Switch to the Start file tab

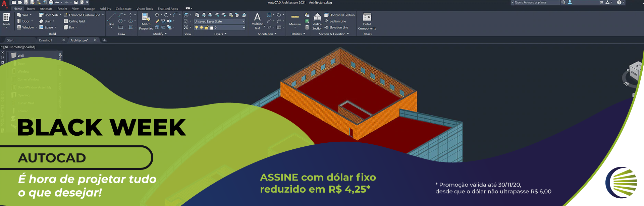pos(10,40)
